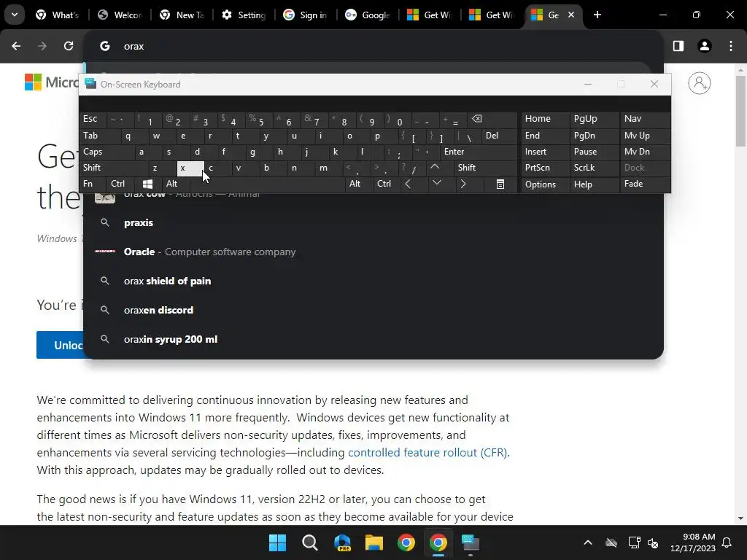Click the Google icon in address bar
This screenshot has width=747, height=560.
tap(105, 46)
